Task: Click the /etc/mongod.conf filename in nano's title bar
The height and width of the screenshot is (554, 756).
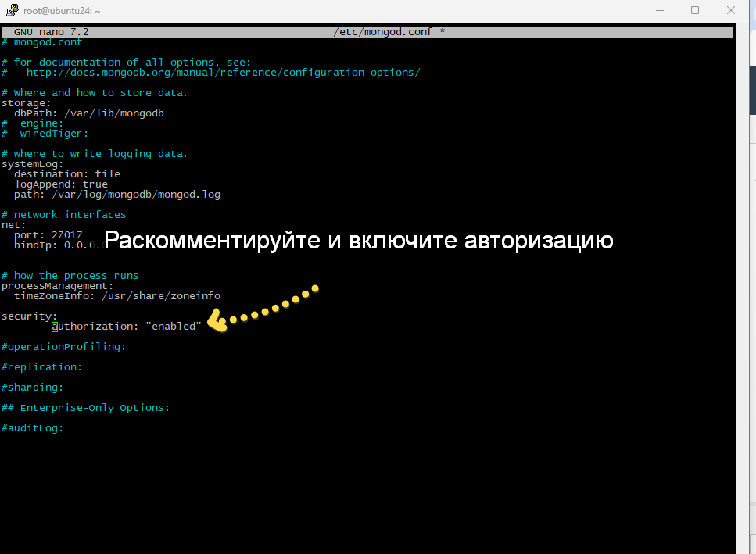Action: point(383,31)
